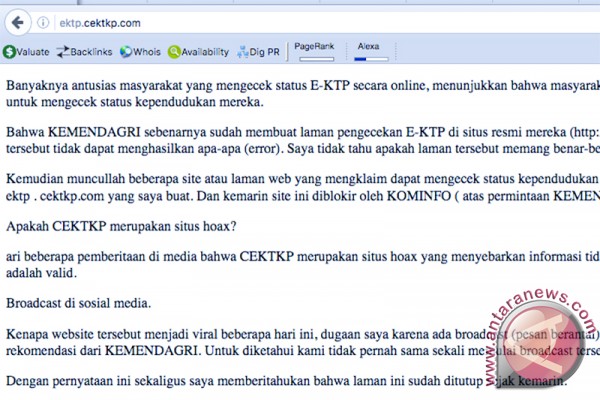Click the heading 'Apakah CEKTKP merupakan situs hoax?'
This screenshot has height=400, width=600.
point(121,226)
